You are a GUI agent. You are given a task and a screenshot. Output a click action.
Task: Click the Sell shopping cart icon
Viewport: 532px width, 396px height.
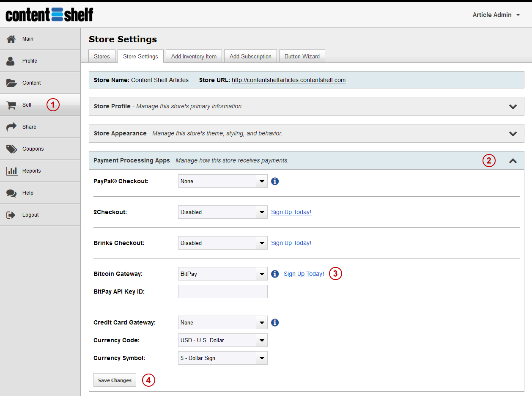pyautogui.click(x=11, y=105)
